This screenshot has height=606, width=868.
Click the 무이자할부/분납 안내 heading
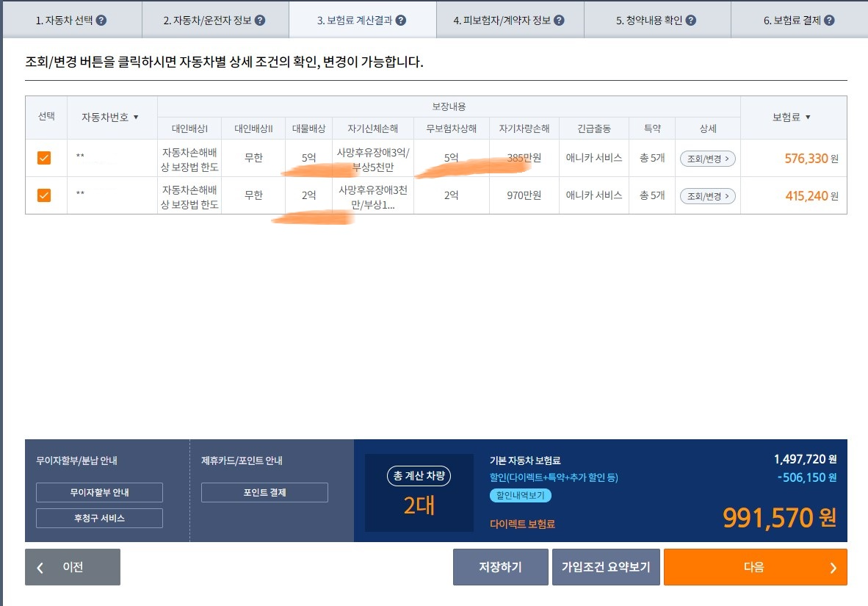coord(76,461)
